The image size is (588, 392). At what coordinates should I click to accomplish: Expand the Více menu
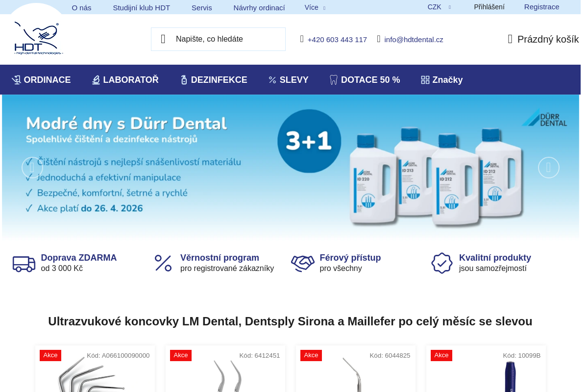[315, 7]
